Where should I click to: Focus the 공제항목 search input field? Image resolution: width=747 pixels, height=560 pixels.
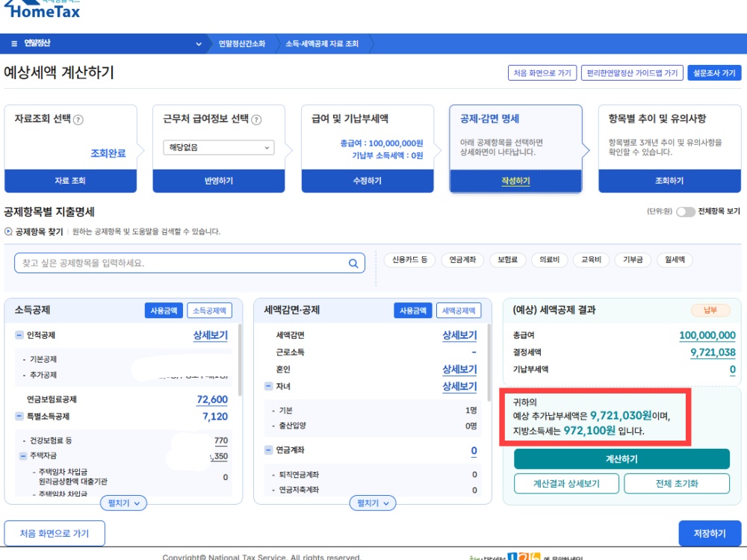(x=190, y=264)
